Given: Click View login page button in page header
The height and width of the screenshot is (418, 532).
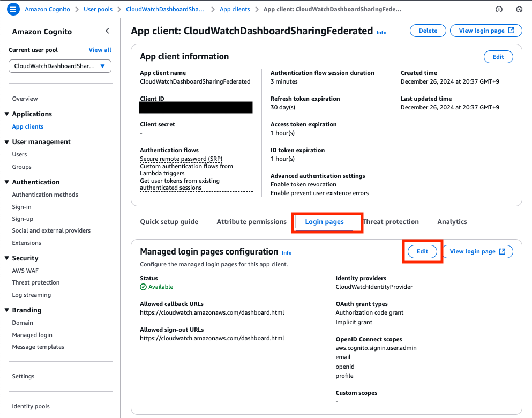Looking at the screenshot, I should click(x=486, y=31).
